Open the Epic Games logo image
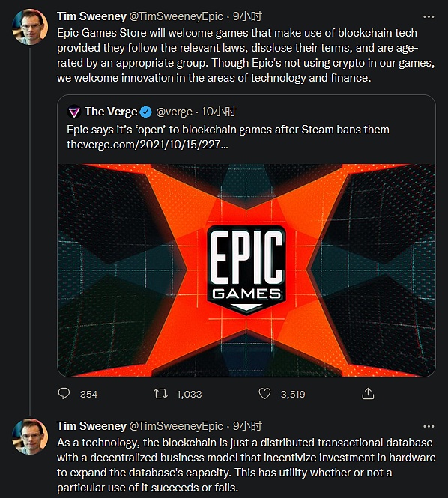 [246, 270]
